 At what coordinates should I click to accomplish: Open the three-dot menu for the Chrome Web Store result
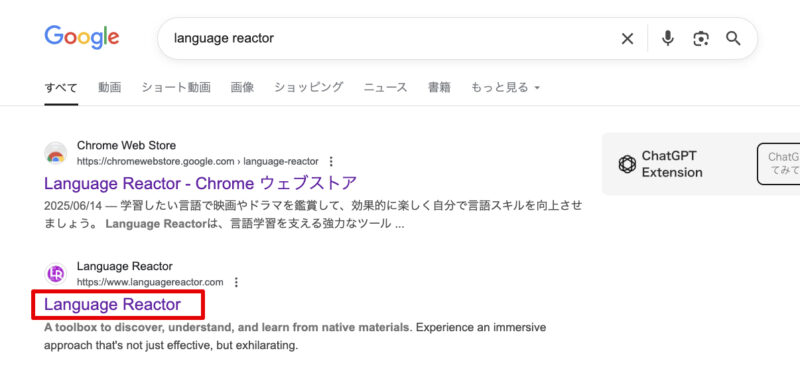[x=331, y=162]
